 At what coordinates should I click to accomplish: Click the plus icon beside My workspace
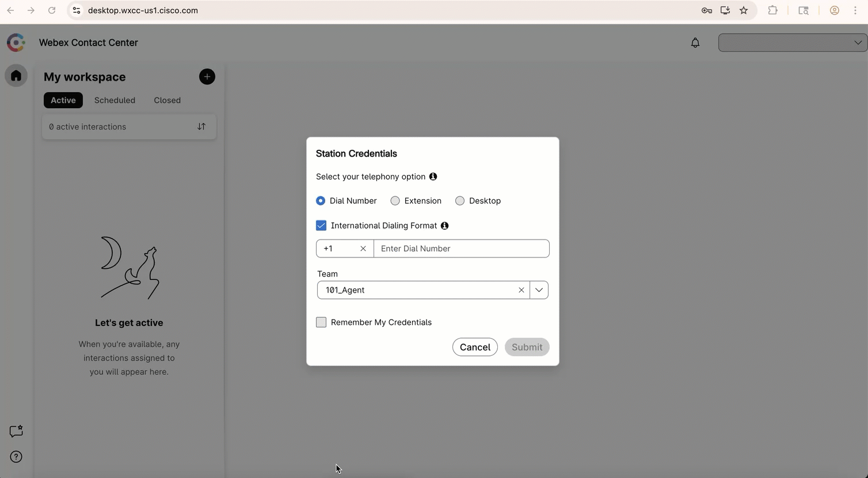pyautogui.click(x=207, y=77)
